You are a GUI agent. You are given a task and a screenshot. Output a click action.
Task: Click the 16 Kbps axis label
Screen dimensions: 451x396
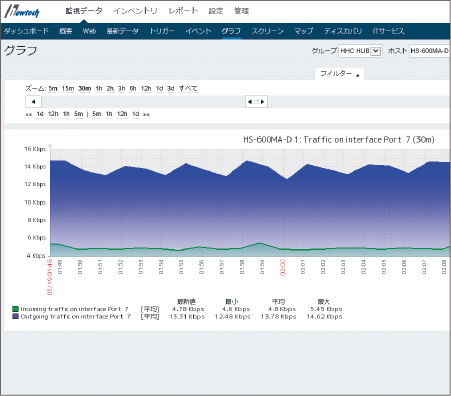point(35,149)
